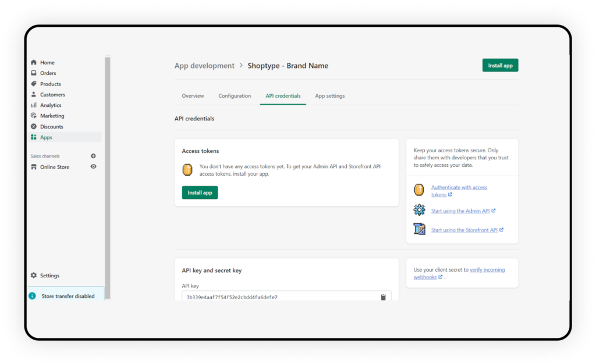Click the coin icon beside Authenticate link
This screenshot has width=596, height=364.
point(419,190)
